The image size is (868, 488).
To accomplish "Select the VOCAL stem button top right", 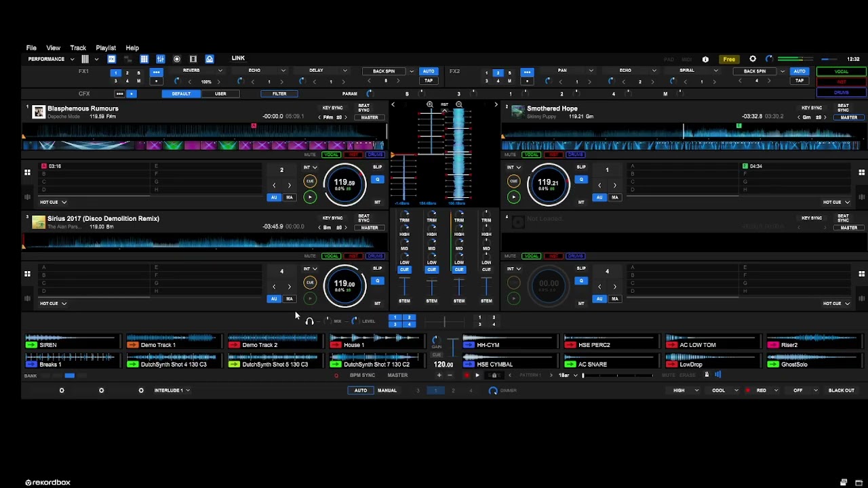I will [842, 71].
